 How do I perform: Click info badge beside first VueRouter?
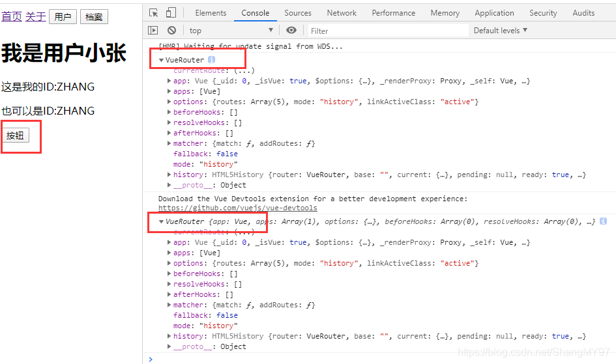pos(211,60)
